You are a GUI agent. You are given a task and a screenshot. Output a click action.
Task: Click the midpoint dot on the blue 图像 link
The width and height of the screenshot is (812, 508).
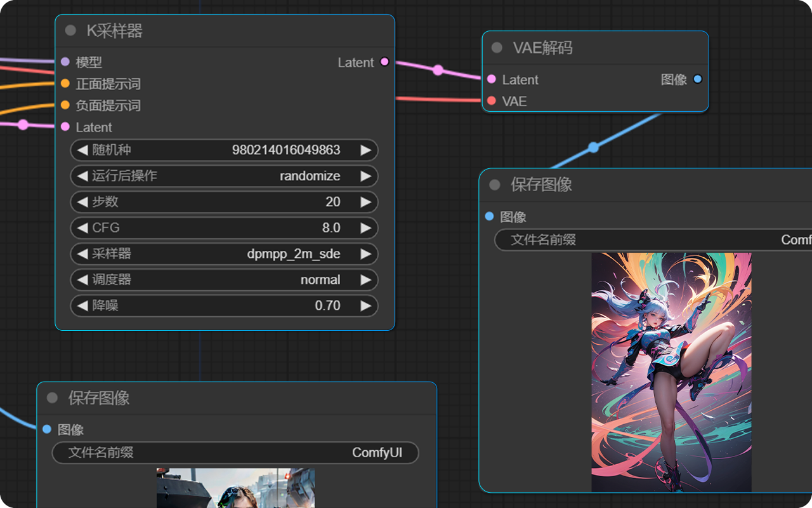coord(593,147)
